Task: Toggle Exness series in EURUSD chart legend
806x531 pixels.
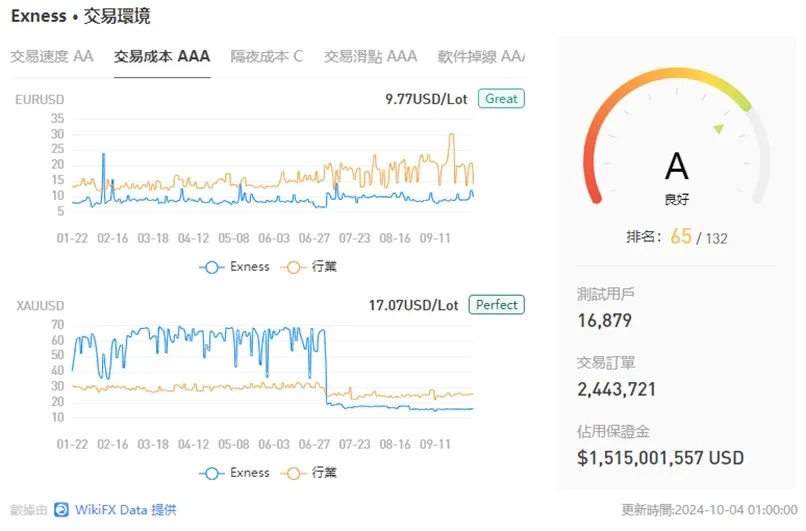Action: click(x=234, y=267)
